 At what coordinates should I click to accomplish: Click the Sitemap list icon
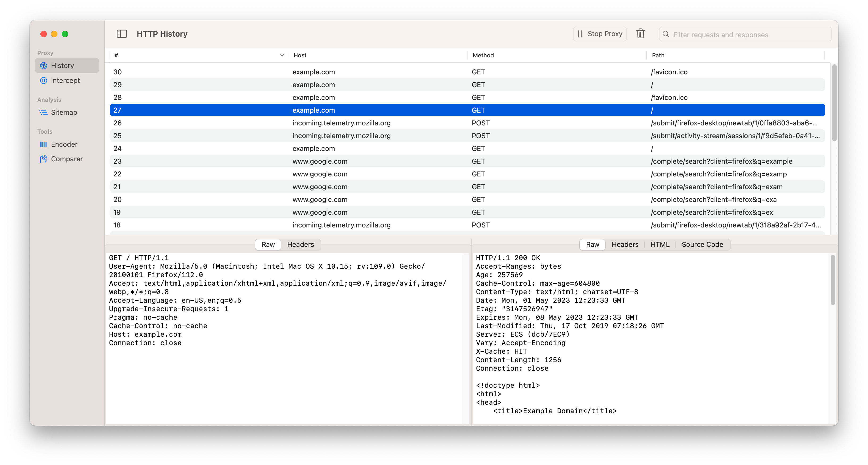click(x=44, y=112)
